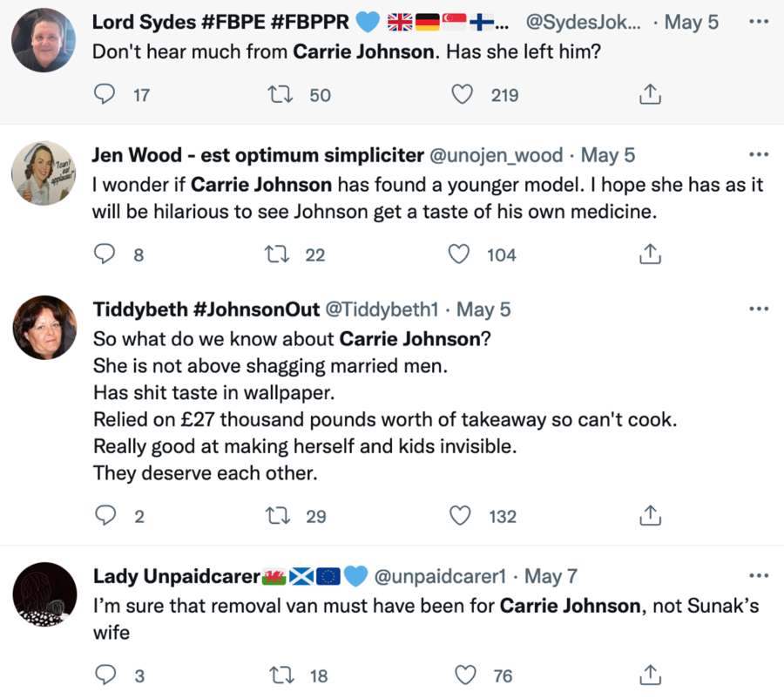Reply to Lord Sydes' tweet
Viewport: 784px width, 699px height.
tap(105, 95)
